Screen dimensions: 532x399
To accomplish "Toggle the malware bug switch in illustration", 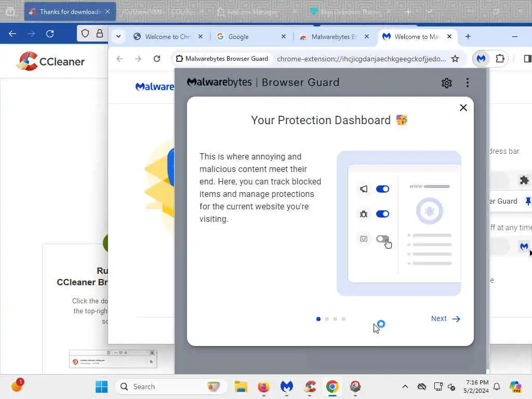I will click(382, 214).
